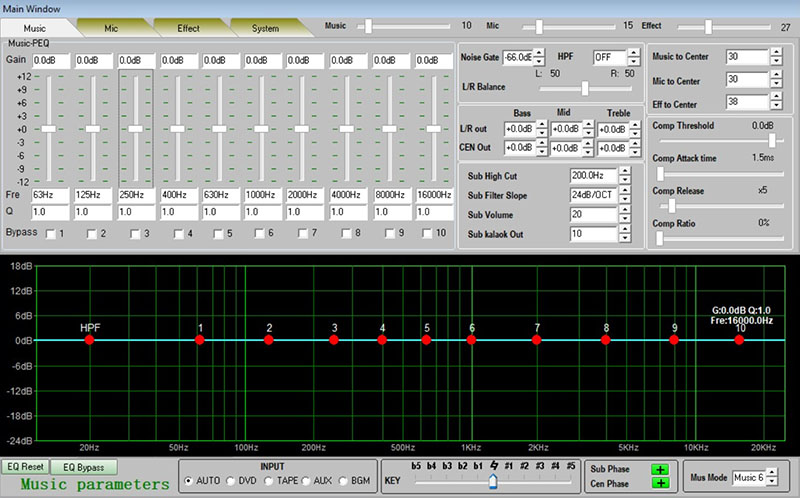
Task: Click the 63Hz frequency input field
Action: (49, 194)
